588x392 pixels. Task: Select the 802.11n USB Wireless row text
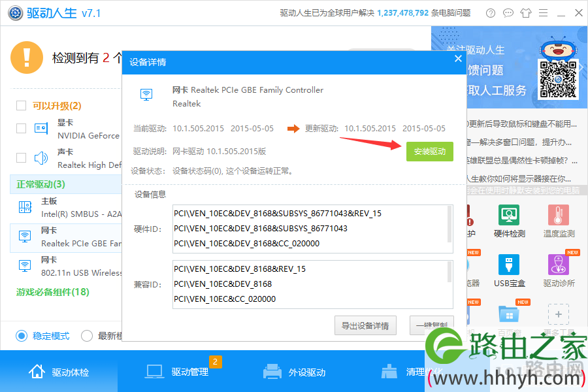[82, 272]
